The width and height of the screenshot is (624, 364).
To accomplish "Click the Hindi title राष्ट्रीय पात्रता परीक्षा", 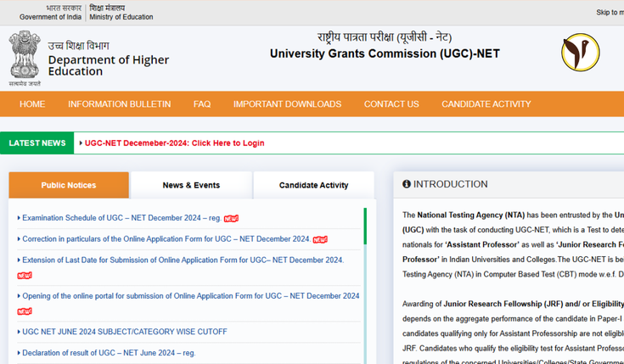I will coord(385,37).
